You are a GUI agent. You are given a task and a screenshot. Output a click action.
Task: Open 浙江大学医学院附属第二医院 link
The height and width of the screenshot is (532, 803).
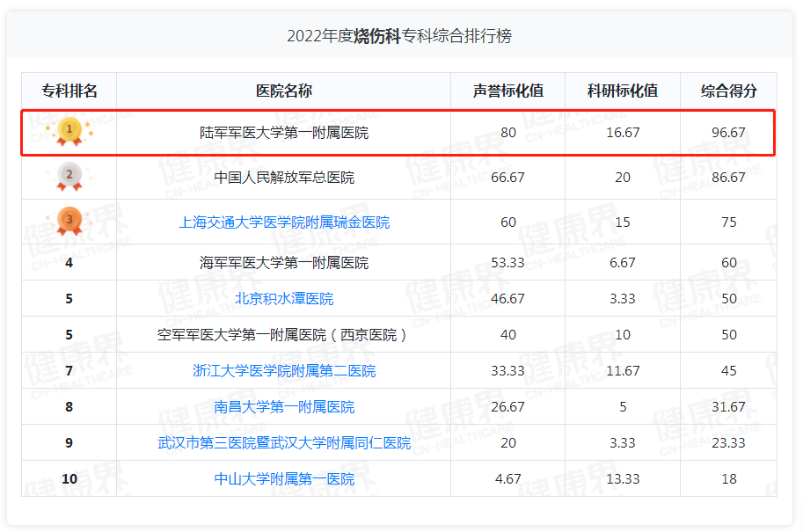coord(284,371)
